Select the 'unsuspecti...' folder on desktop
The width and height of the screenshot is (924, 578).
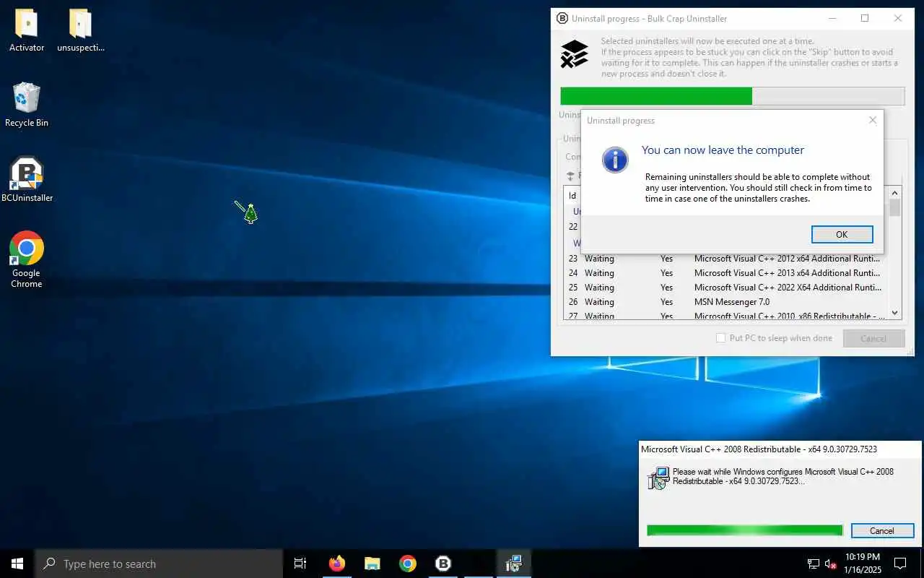pos(81,30)
